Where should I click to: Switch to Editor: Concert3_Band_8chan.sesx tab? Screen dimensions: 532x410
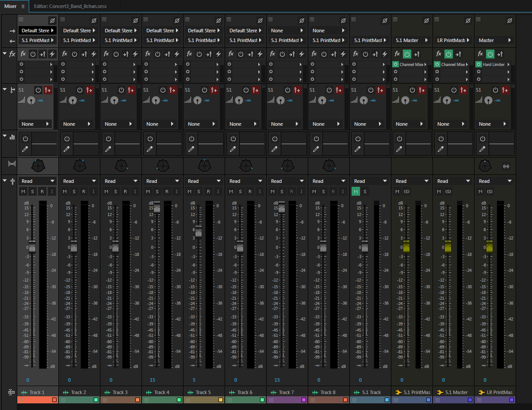pos(70,6)
